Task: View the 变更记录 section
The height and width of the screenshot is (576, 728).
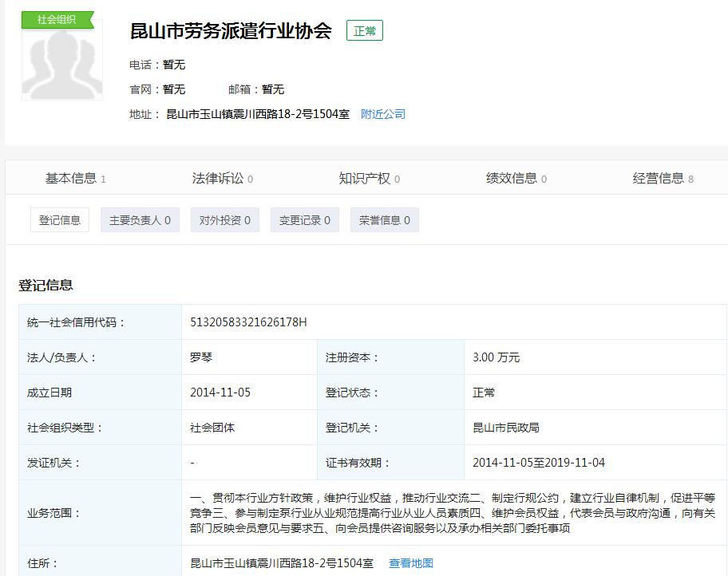Action: (x=304, y=220)
